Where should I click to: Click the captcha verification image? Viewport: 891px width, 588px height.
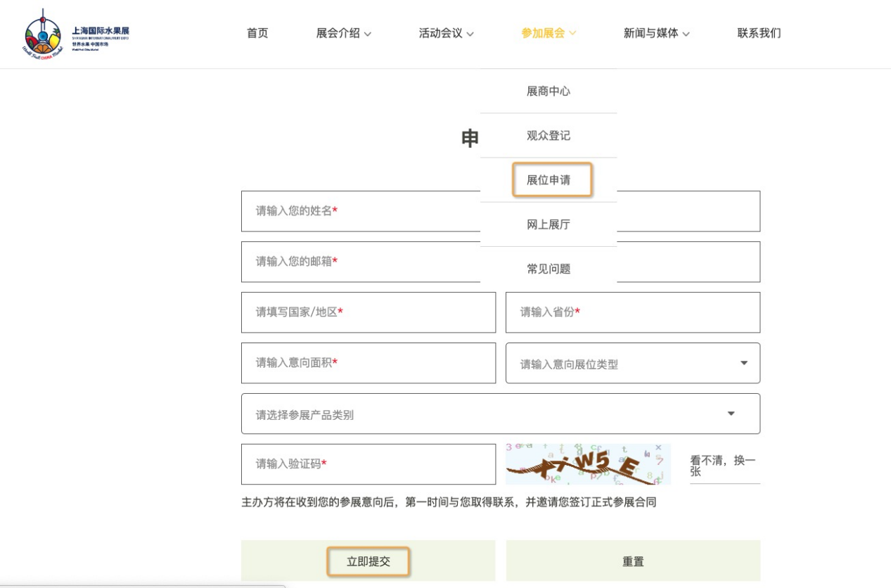pos(587,464)
